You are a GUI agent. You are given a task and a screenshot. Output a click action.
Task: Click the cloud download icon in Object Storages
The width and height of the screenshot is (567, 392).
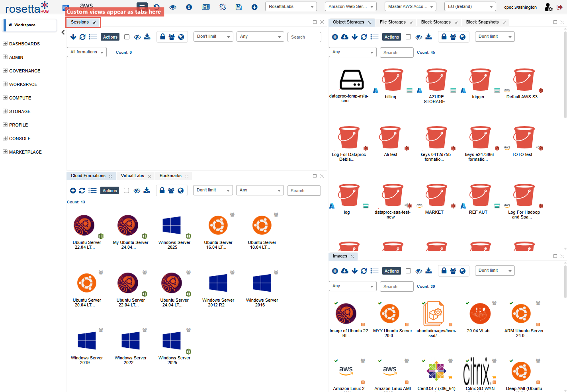[x=345, y=37]
